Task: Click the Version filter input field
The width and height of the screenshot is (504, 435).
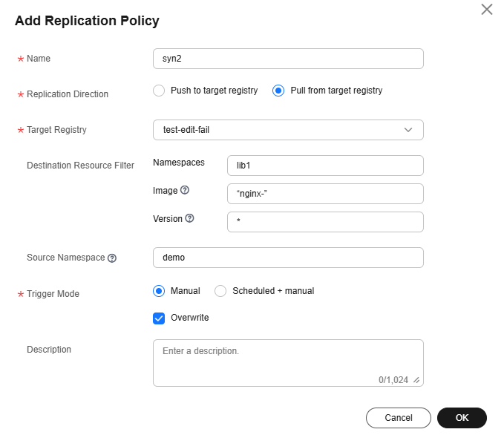Action: 324,222
